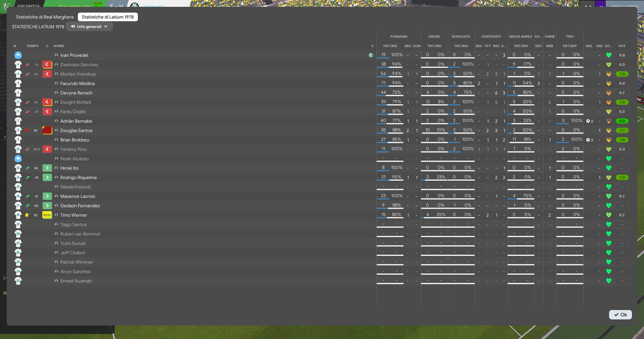Image resolution: width=644 pixels, height=339 pixels.
Task: Click green substituted-on arrow for Hiroki Ito
Action: click(47, 168)
